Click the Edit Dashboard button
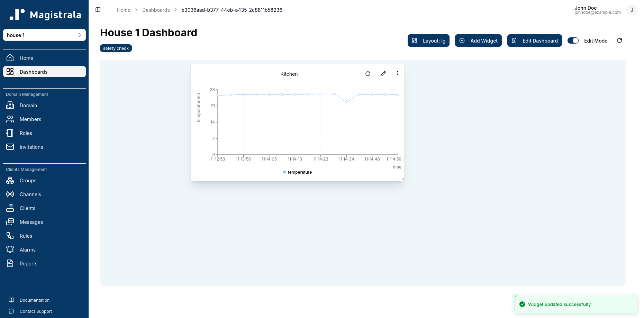This screenshot has height=318, width=644. pyautogui.click(x=534, y=40)
